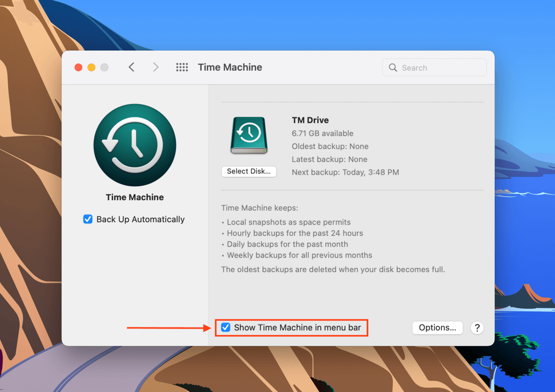
Task: Open the Options… button
Action: (x=438, y=328)
